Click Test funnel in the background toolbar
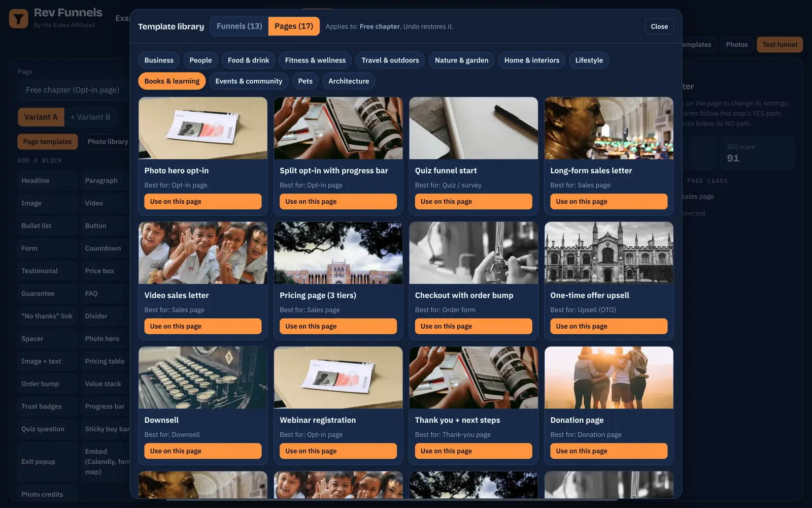 click(x=780, y=45)
